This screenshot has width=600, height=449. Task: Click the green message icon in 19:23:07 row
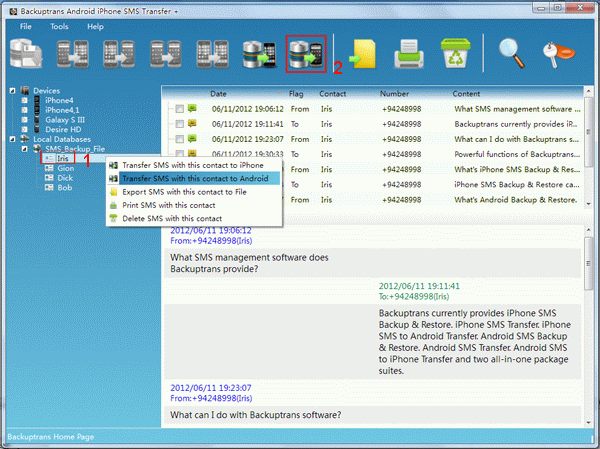[192, 138]
